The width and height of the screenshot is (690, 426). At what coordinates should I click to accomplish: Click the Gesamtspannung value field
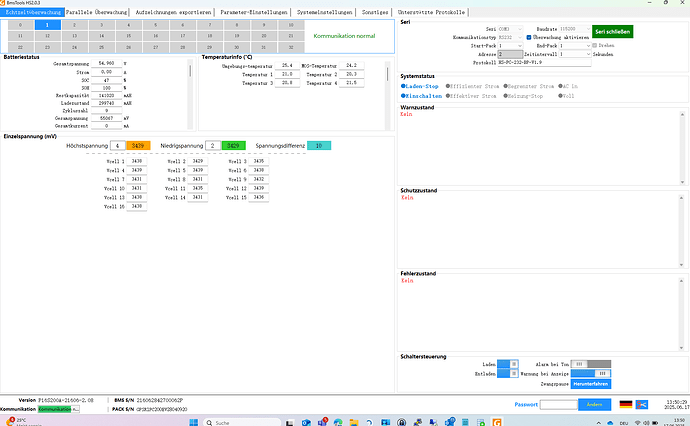[x=106, y=63]
